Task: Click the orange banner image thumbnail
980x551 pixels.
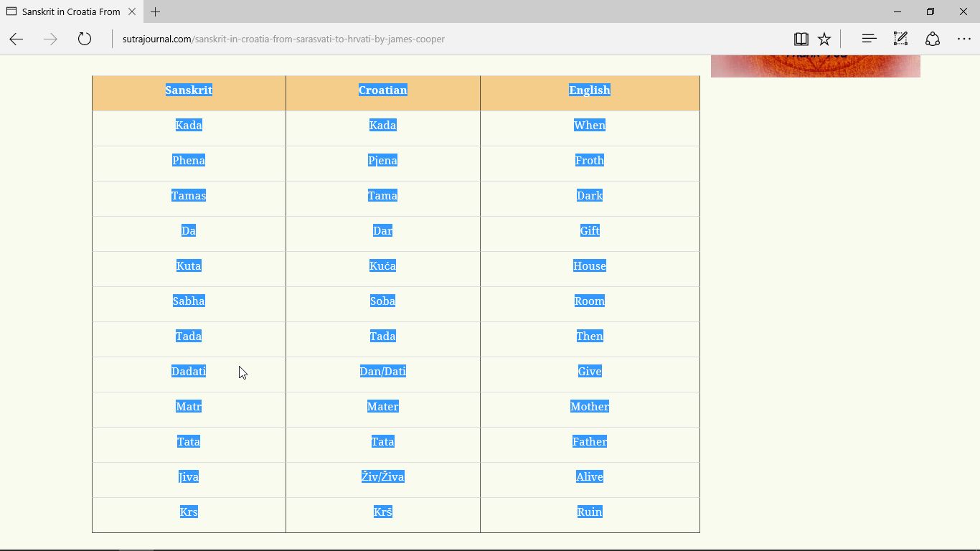Action: [816, 66]
